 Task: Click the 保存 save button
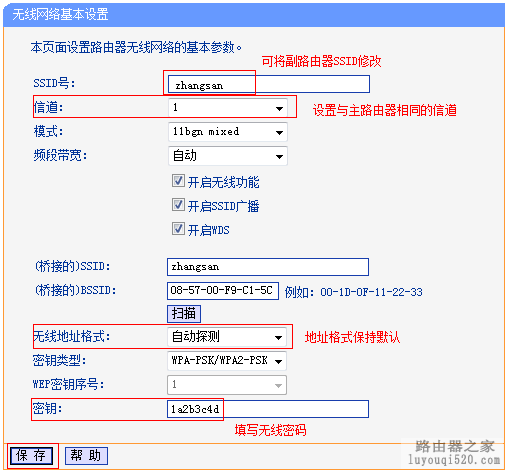coord(31,456)
